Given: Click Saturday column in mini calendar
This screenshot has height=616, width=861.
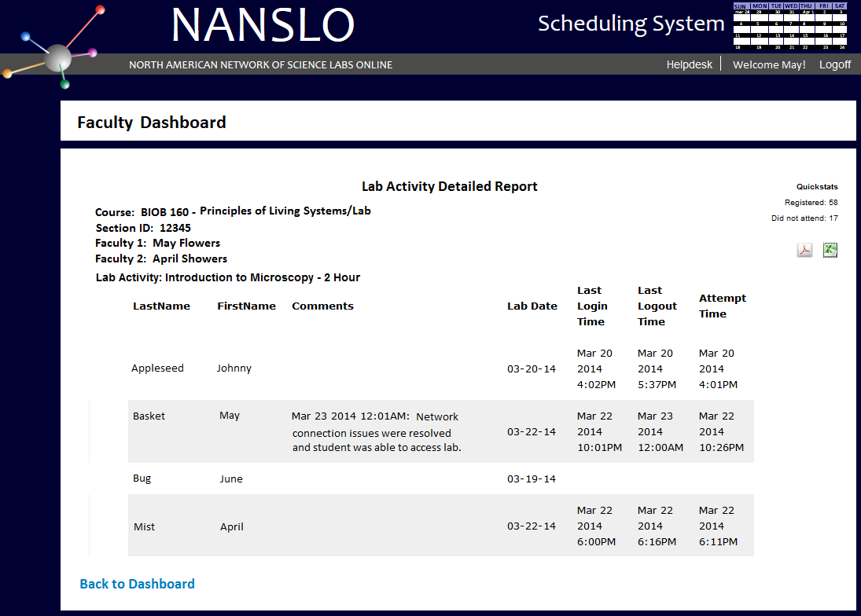Looking at the screenshot, I should click(841, 6).
